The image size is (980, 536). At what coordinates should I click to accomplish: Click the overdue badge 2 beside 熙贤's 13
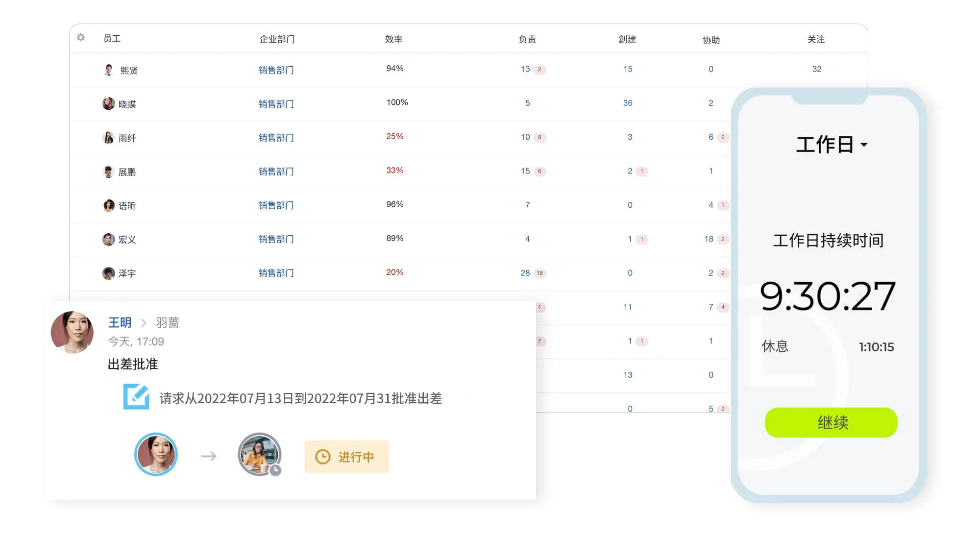539,69
